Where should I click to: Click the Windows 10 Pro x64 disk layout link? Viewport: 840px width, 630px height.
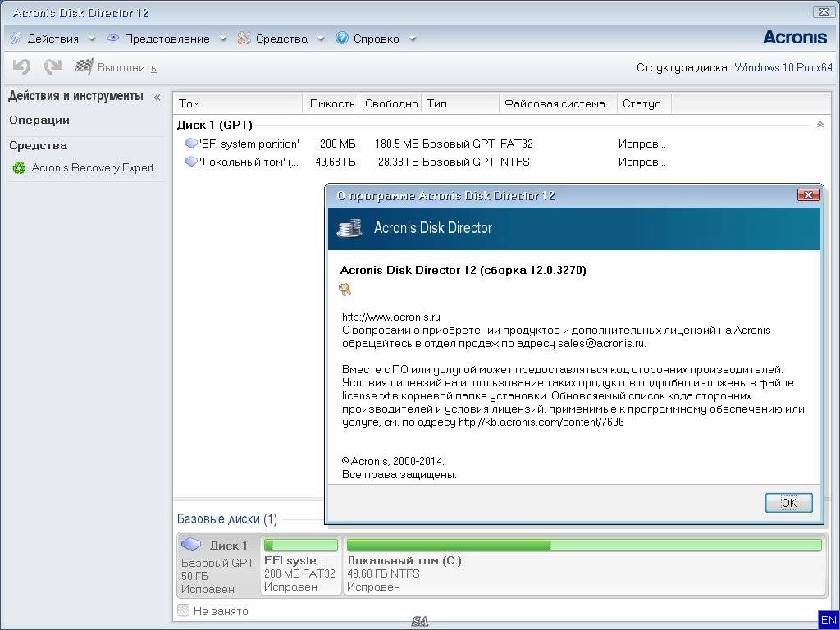coord(783,67)
